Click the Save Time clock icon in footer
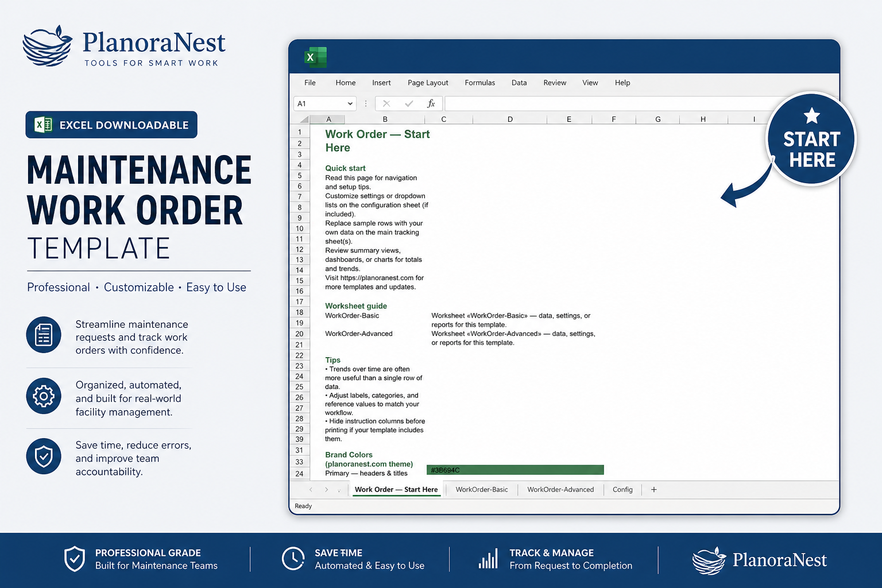 (293, 558)
